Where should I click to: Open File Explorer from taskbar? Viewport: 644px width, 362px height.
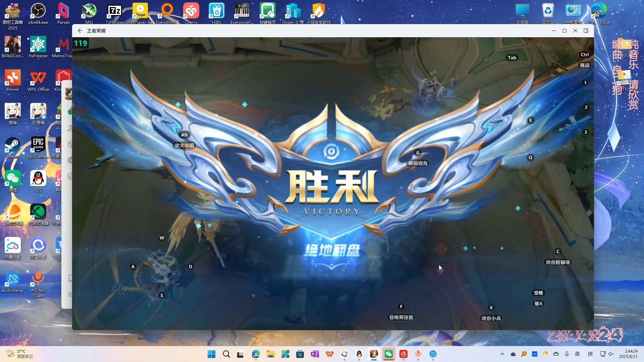270,354
